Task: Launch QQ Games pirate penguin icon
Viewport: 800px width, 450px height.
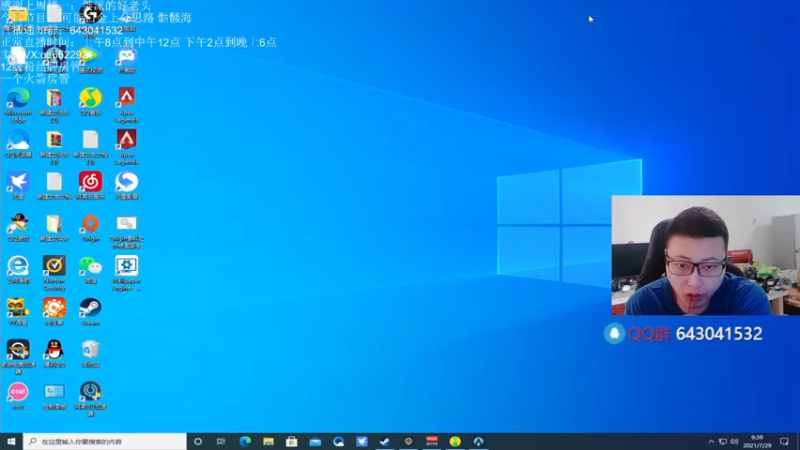Action: (18, 228)
